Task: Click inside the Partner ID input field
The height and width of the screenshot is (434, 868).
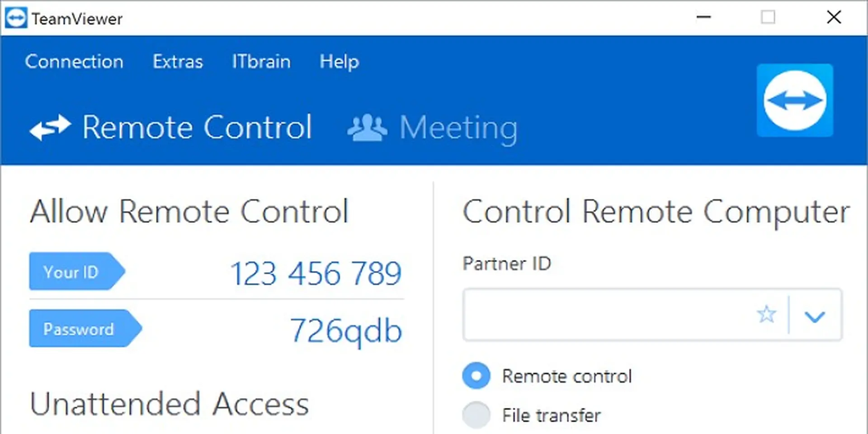Action: (x=588, y=315)
